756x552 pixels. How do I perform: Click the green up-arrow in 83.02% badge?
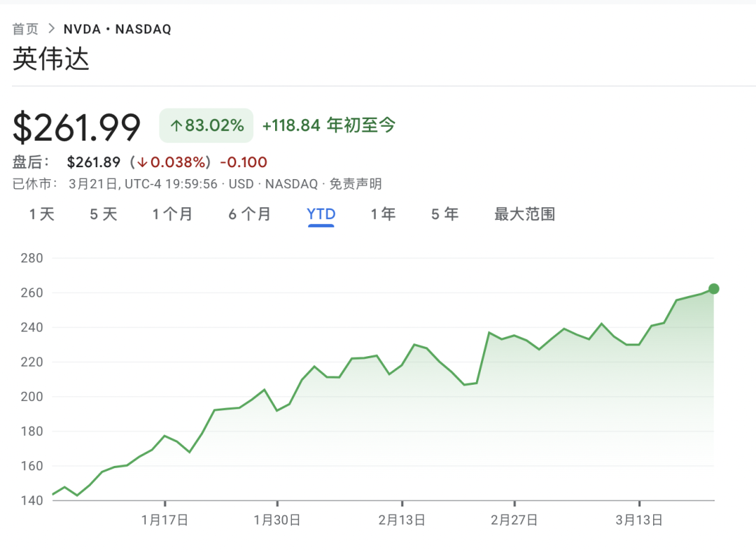click(176, 126)
